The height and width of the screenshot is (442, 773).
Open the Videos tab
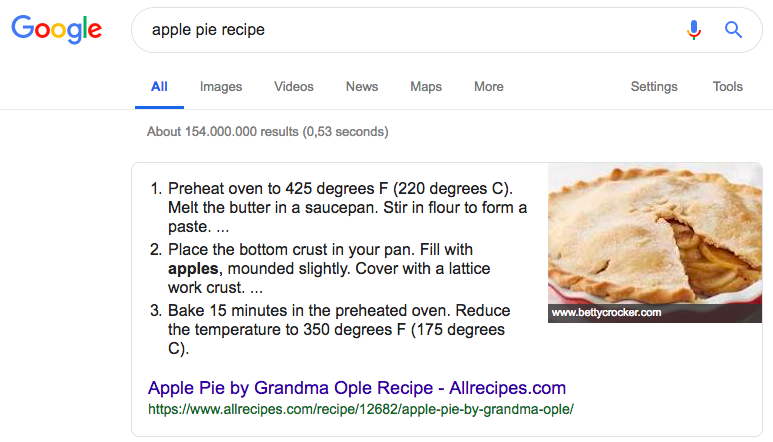point(294,87)
